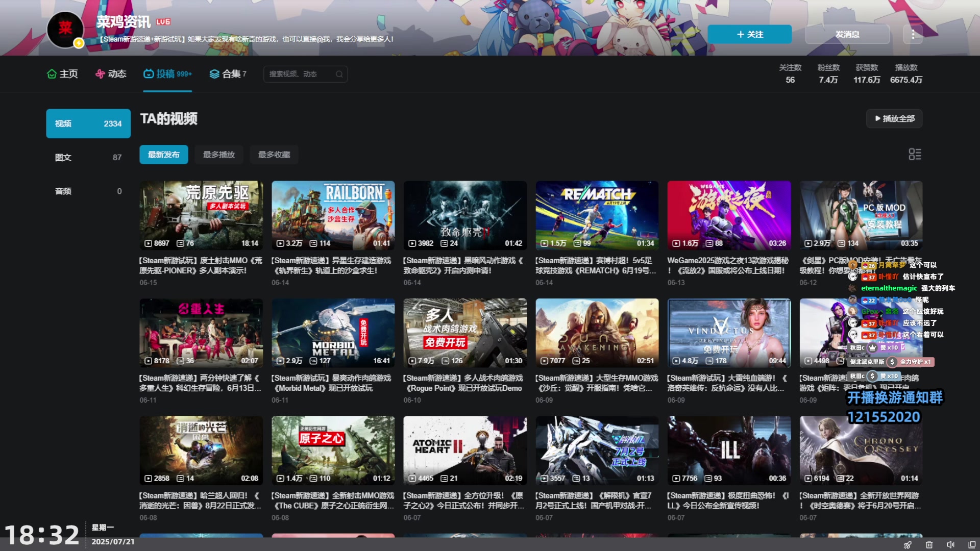This screenshot has width=980, height=551.
Task: Click title 大型生存MMO游戏《沙丘：觉醒》
Action: coord(596,383)
